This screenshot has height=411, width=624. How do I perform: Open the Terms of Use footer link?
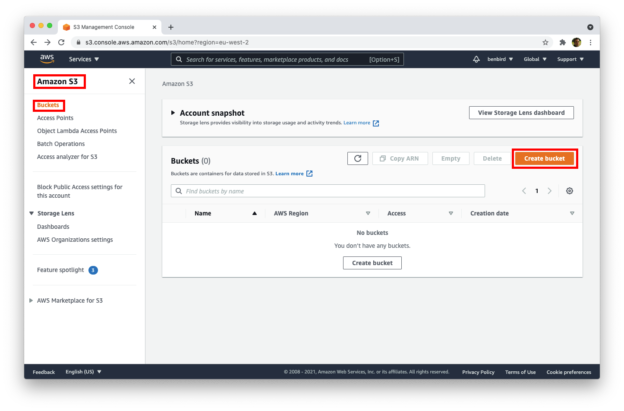[x=520, y=372]
